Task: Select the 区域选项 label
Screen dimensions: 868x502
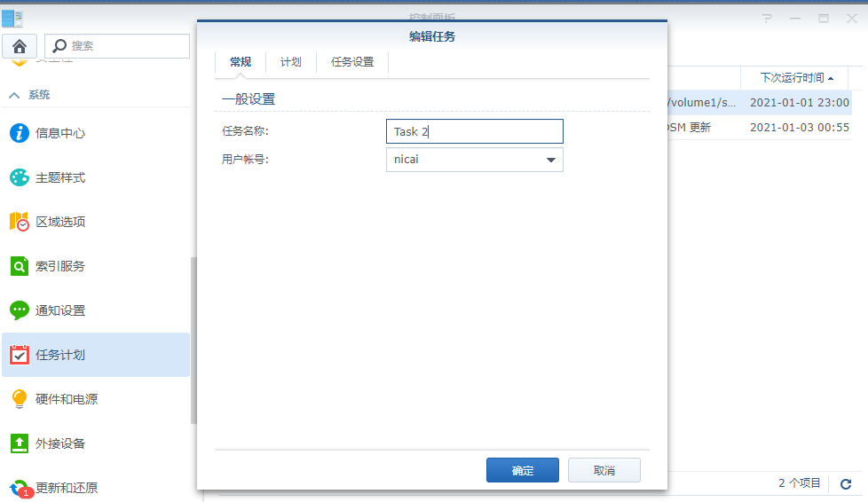Action: click(60, 222)
